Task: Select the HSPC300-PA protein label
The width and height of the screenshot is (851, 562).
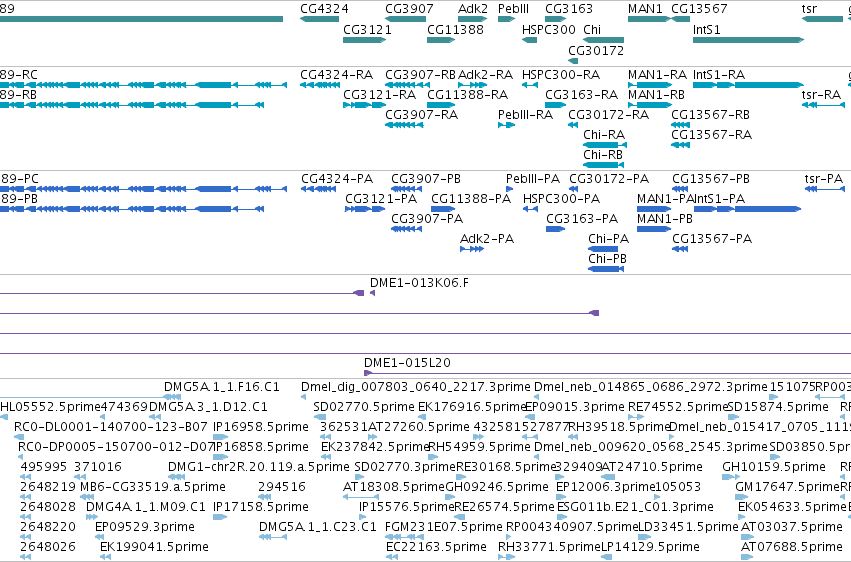Action: pos(562,199)
